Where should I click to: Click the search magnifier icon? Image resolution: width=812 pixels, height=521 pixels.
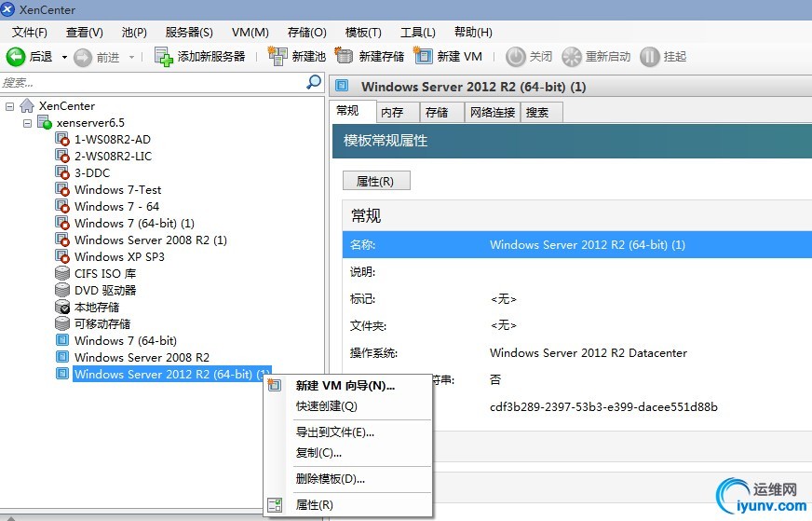(x=314, y=82)
